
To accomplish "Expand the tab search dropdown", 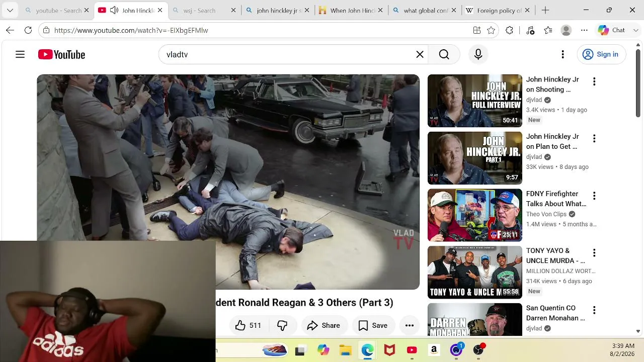I will coord(10,10).
